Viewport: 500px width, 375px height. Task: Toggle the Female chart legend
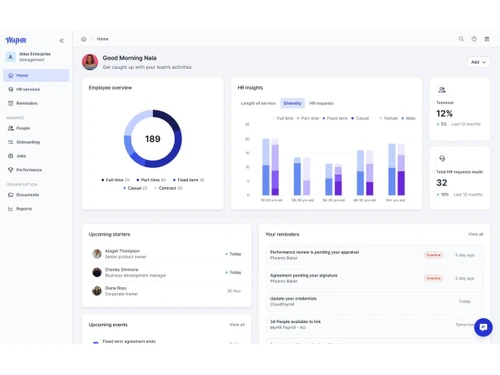coord(388,118)
